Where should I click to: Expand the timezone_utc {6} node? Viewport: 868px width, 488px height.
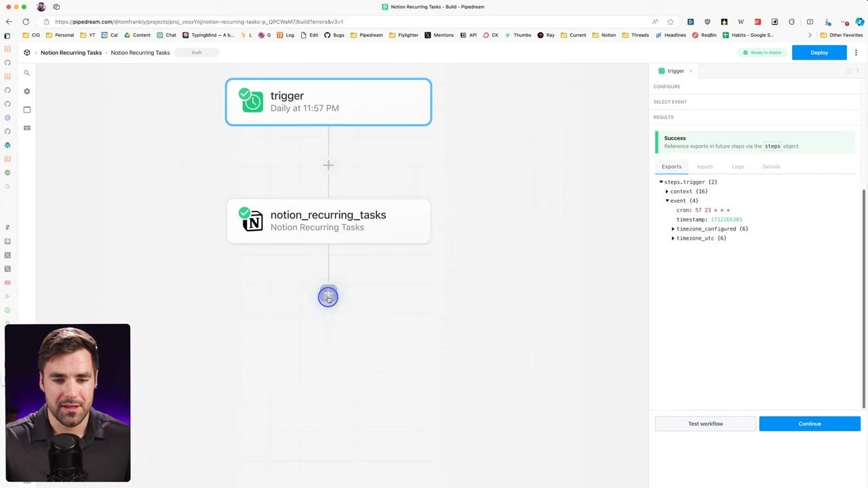[673, 239]
